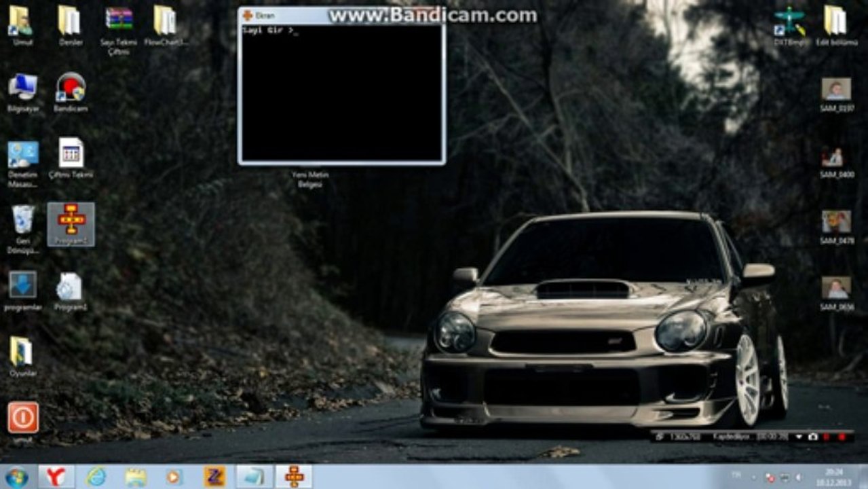Screen dimensions: 868x489
Task: Open the Umut folder shortcut on desktop
Action: (22, 26)
